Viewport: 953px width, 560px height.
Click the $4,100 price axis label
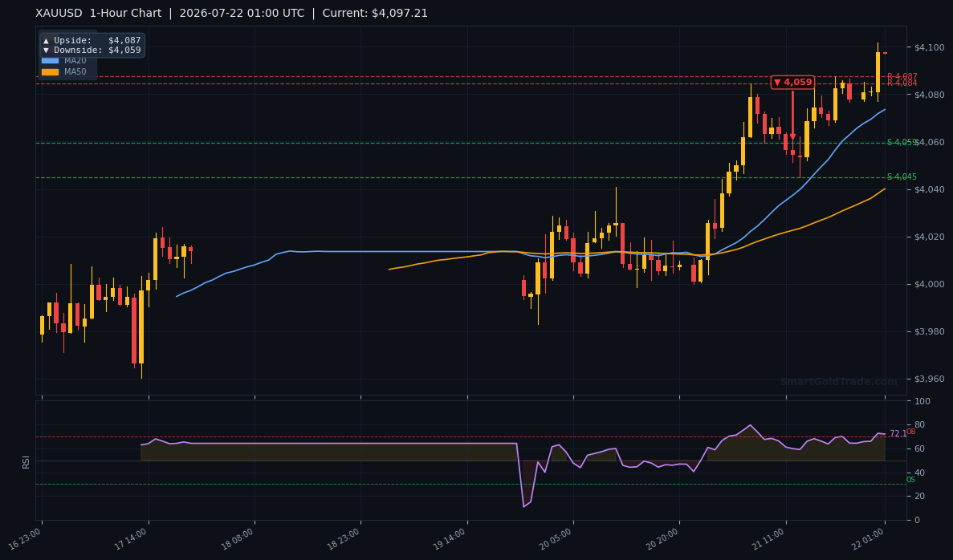pyautogui.click(x=929, y=47)
